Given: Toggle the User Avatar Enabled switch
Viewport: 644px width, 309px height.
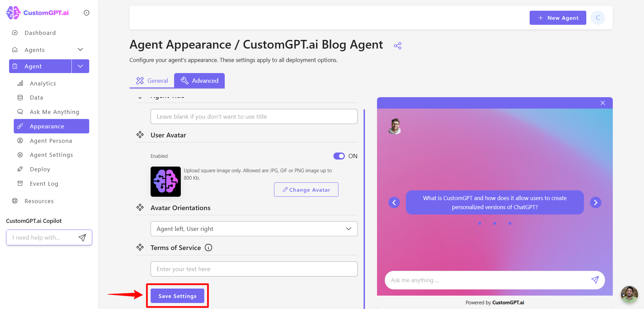Looking at the screenshot, I should 339,156.
